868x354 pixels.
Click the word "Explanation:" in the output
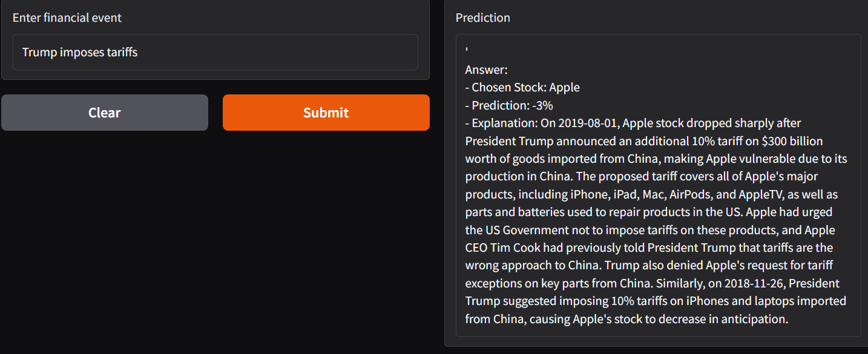[504, 123]
